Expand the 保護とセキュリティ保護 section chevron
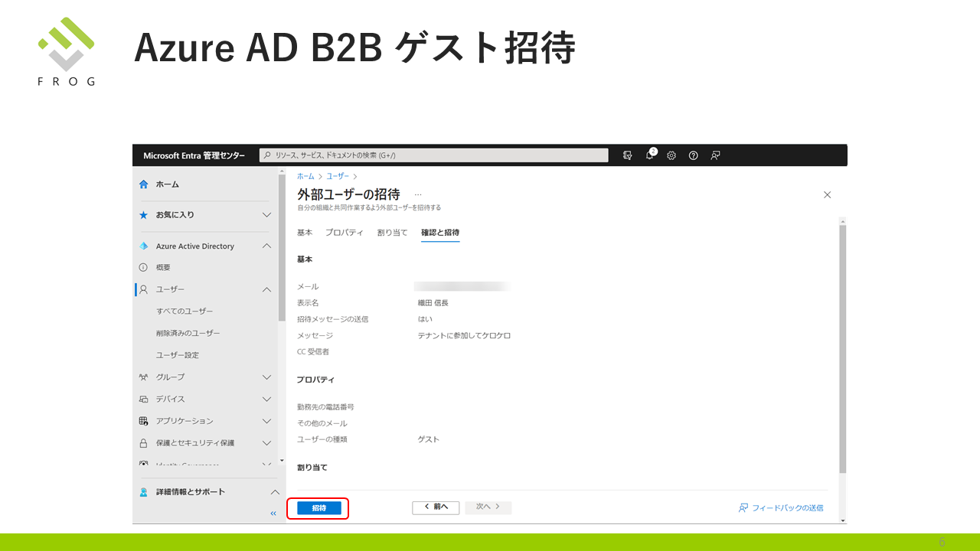 266,443
